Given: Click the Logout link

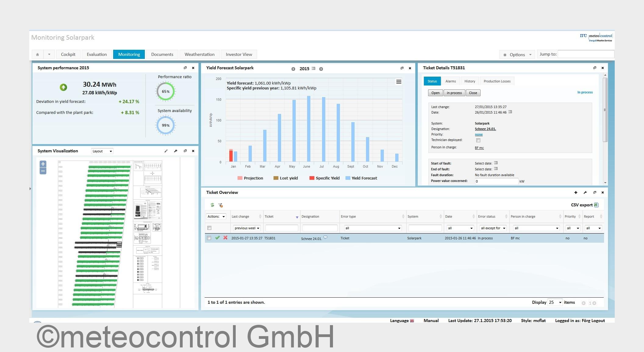Looking at the screenshot, I should [598, 321].
